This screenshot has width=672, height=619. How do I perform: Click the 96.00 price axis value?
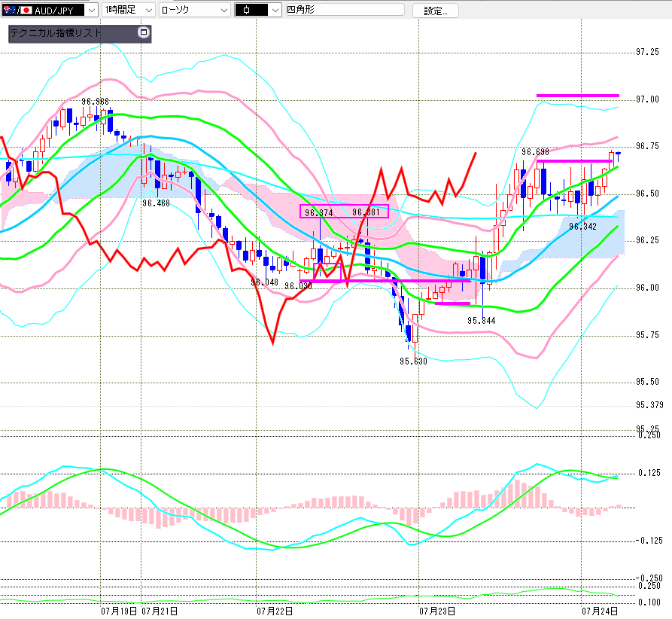[x=648, y=288]
